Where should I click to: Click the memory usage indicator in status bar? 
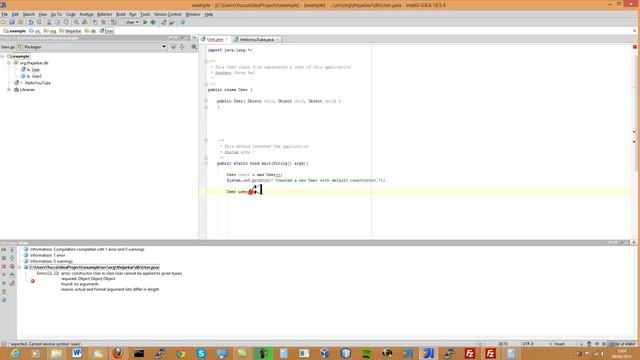(x=622, y=344)
